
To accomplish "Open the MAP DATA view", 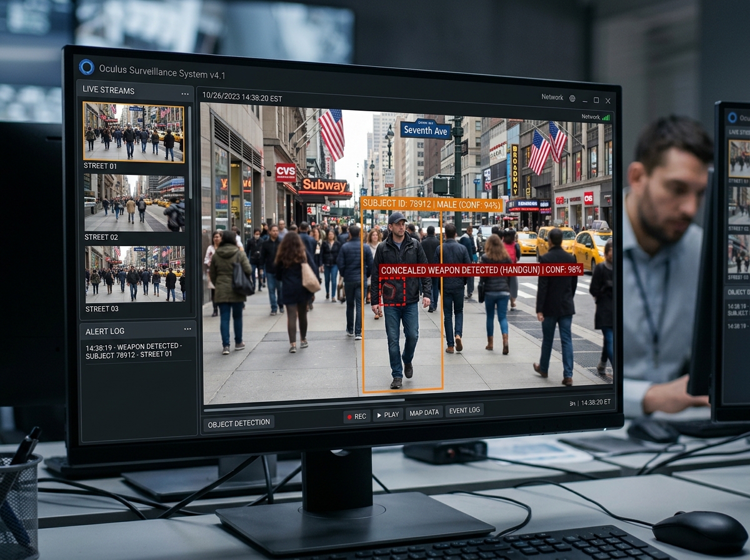I will (x=424, y=412).
